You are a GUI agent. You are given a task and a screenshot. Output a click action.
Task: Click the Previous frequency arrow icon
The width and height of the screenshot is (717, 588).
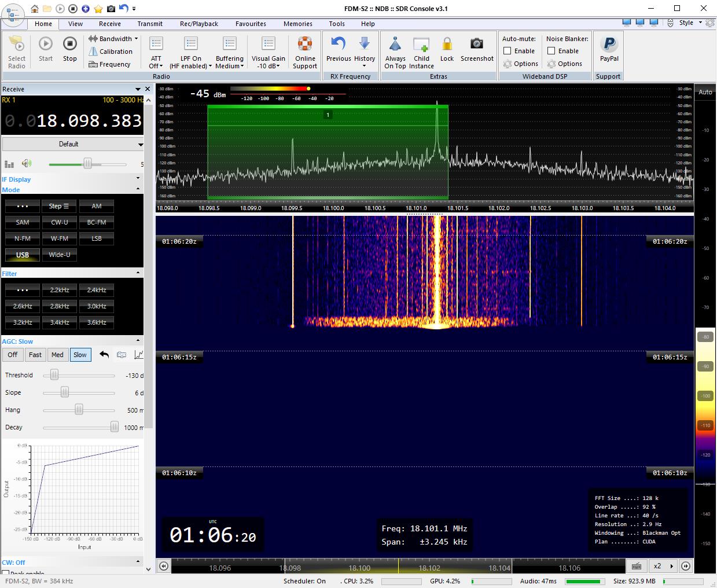338,45
